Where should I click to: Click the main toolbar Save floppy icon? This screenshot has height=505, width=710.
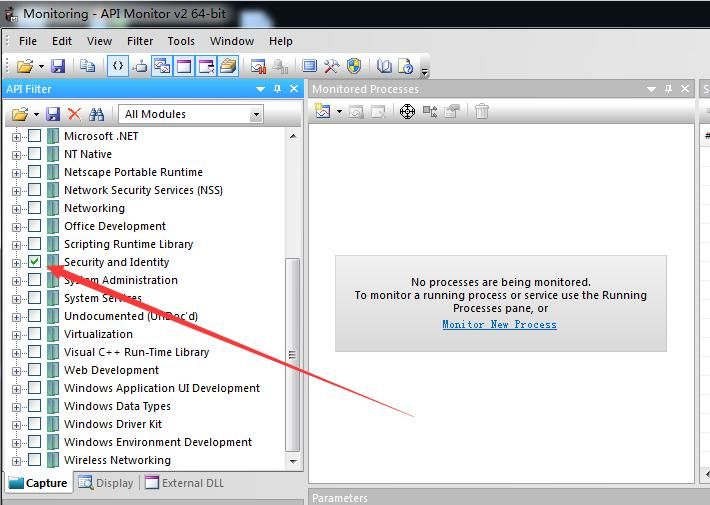coord(58,66)
